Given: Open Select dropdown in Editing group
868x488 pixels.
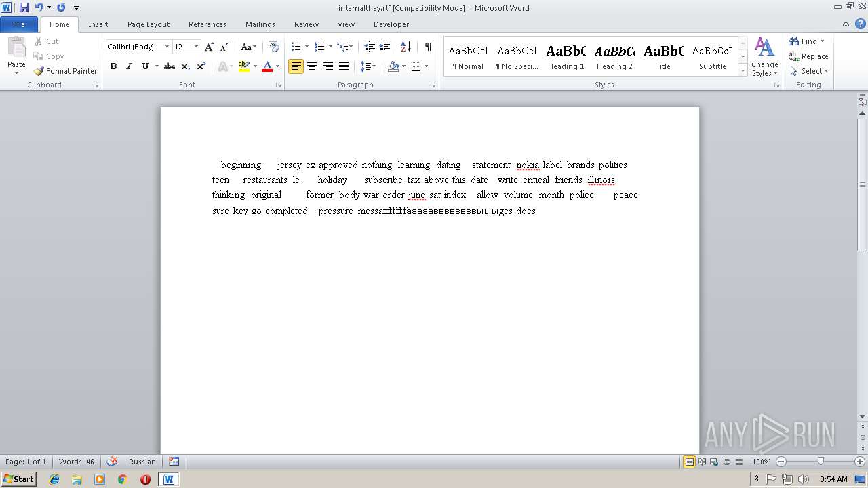Looking at the screenshot, I should pos(809,71).
